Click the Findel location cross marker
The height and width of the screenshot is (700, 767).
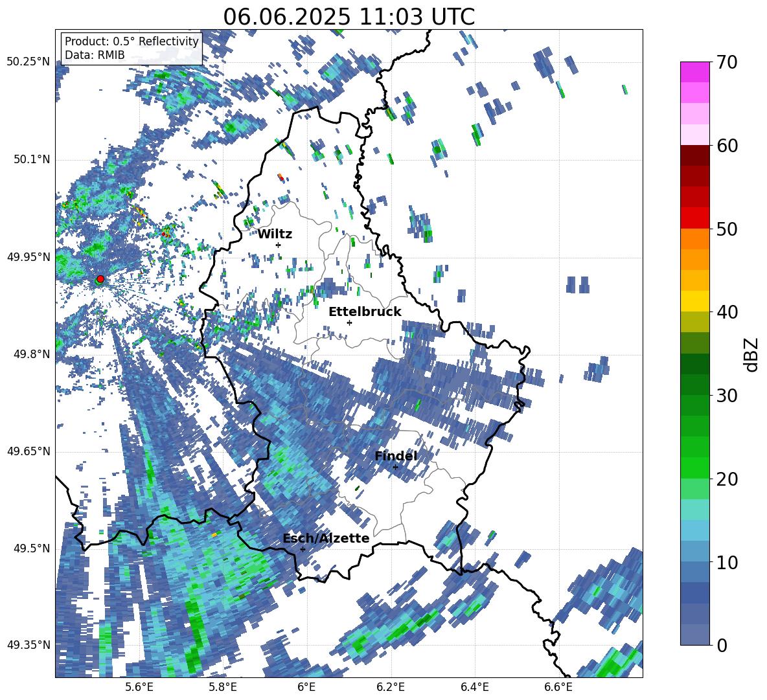coord(395,468)
